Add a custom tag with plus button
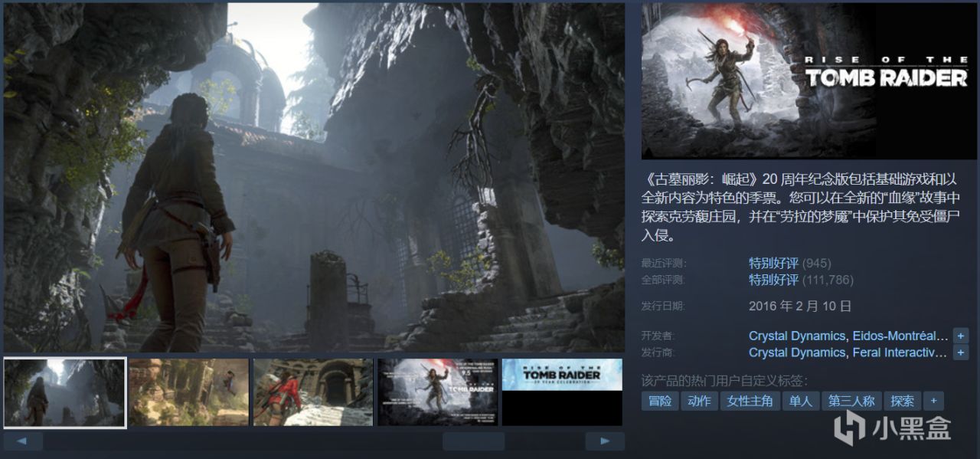Screen dimensions: 980x459 tap(933, 401)
